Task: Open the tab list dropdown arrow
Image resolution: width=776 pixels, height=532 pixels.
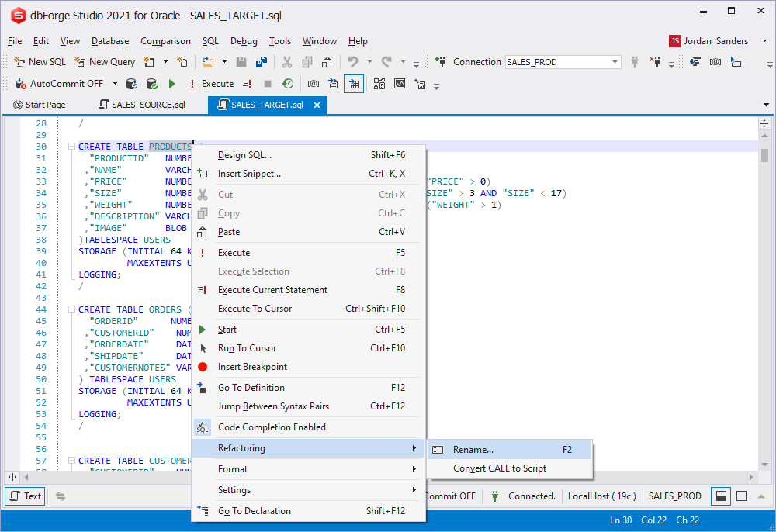Action: pos(766,105)
